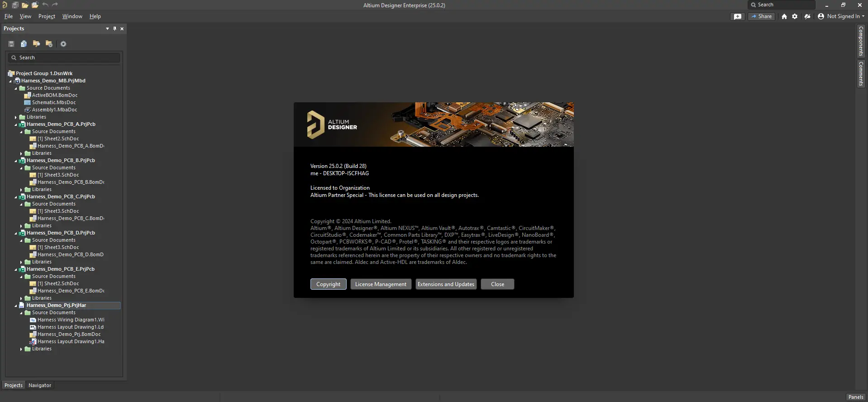Screen dimensions: 868x402
Task: Open the Comments side panel tab
Action: coord(861,74)
